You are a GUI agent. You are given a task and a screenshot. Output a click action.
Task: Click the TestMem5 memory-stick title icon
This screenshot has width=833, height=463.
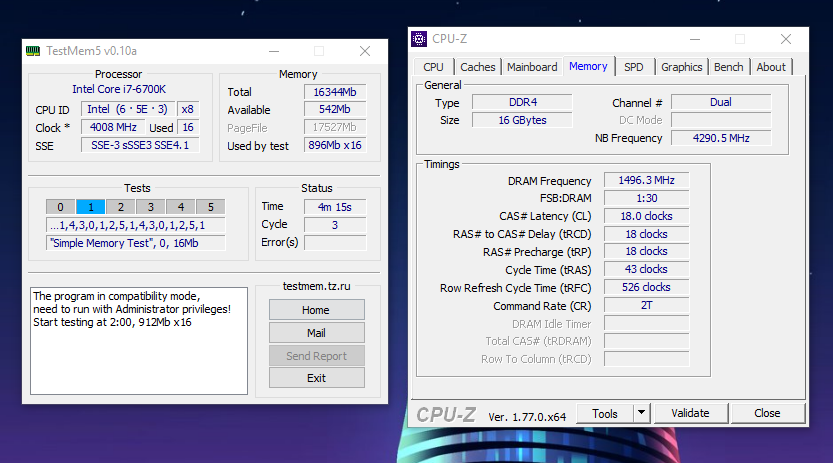[x=33, y=51]
